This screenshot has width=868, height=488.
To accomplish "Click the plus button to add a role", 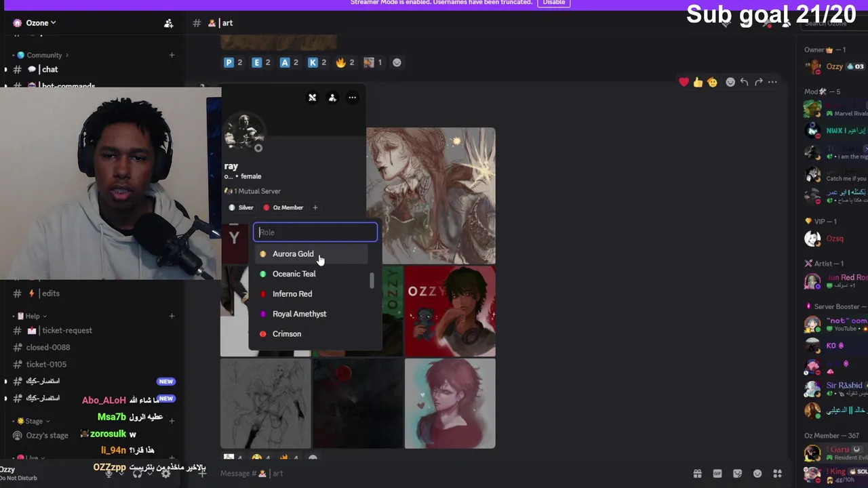I will (x=315, y=207).
